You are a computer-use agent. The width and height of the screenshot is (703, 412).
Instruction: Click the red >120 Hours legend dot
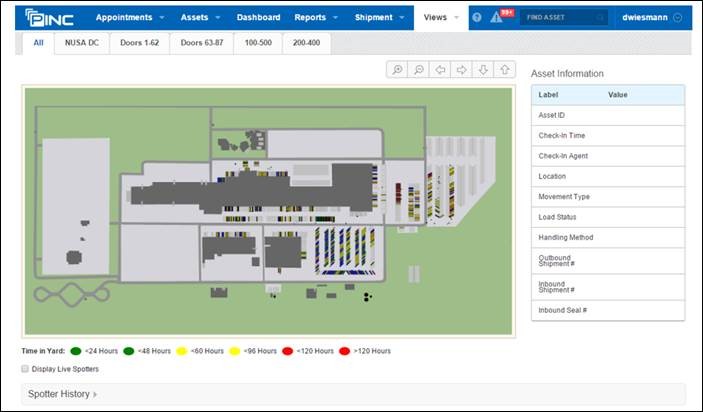[344, 351]
